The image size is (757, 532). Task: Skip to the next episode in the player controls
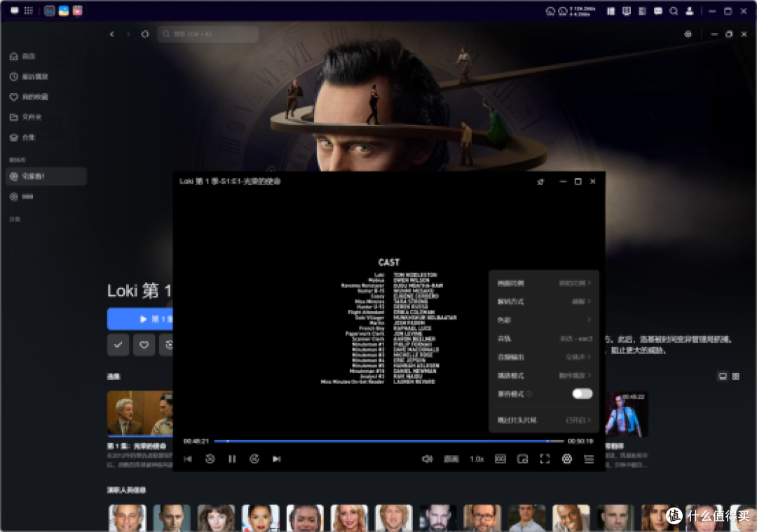click(277, 459)
